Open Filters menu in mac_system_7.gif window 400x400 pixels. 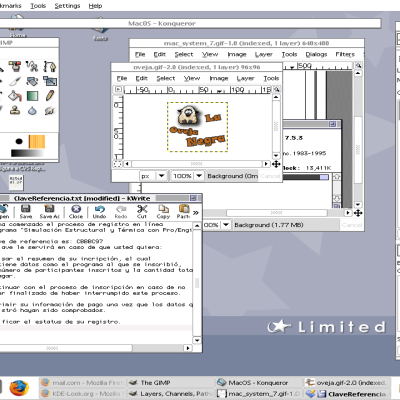pyautogui.click(x=345, y=54)
